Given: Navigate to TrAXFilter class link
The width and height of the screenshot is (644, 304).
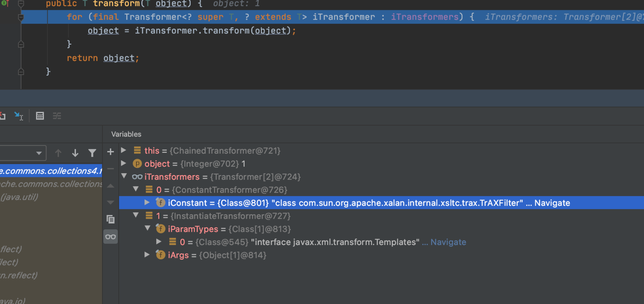Looking at the screenshot, I should click(552, 203).
